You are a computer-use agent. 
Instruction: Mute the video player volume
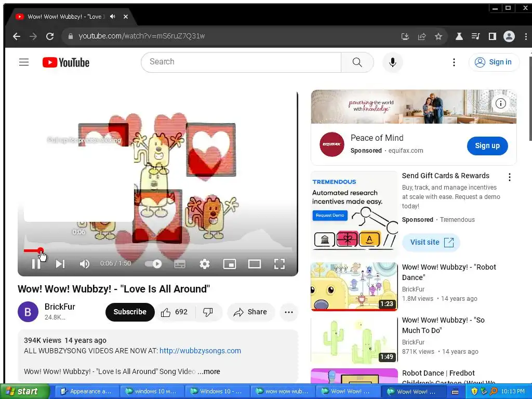pyautogui.click(x=85, y=263)
